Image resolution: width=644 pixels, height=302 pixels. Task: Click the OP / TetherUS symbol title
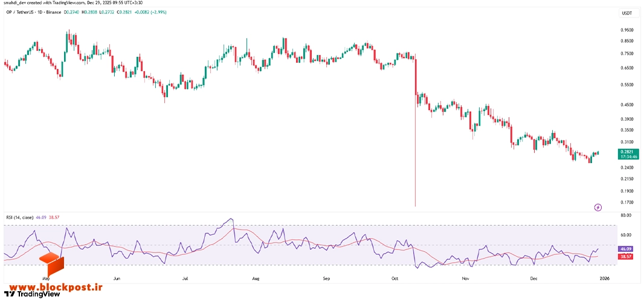[20, 12]
